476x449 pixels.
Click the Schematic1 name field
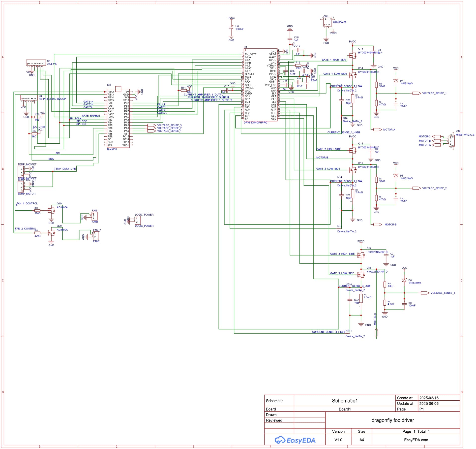click(x=345, y=401)
